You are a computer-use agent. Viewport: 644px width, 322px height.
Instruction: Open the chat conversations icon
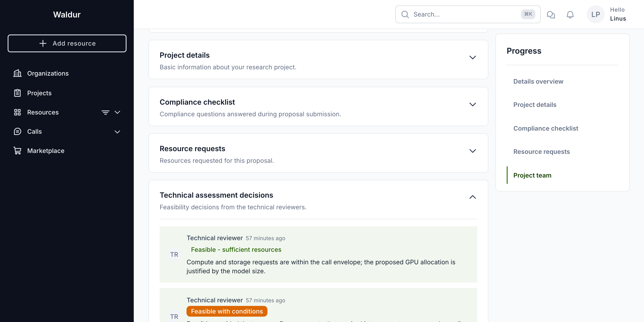pos(551,15)
